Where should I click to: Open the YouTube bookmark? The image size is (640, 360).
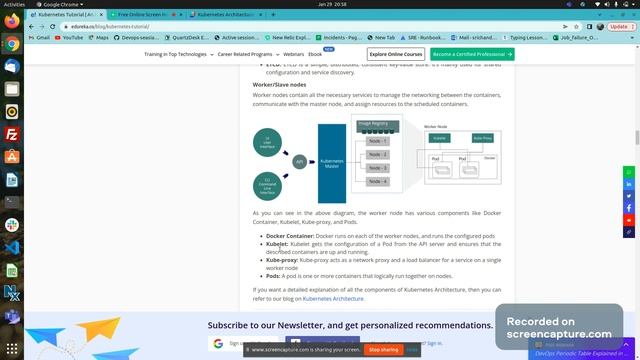(69, 38)
